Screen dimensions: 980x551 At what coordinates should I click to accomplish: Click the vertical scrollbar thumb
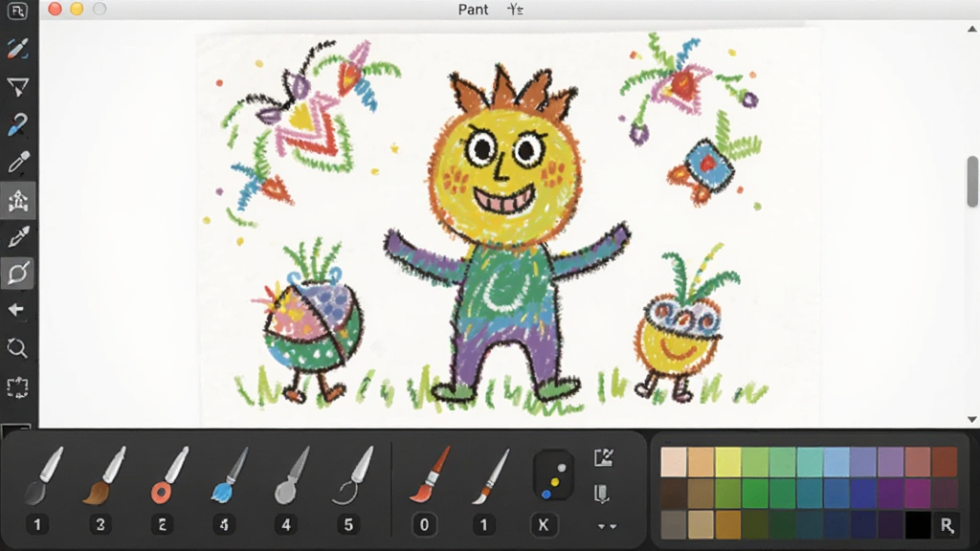[972, 181]
